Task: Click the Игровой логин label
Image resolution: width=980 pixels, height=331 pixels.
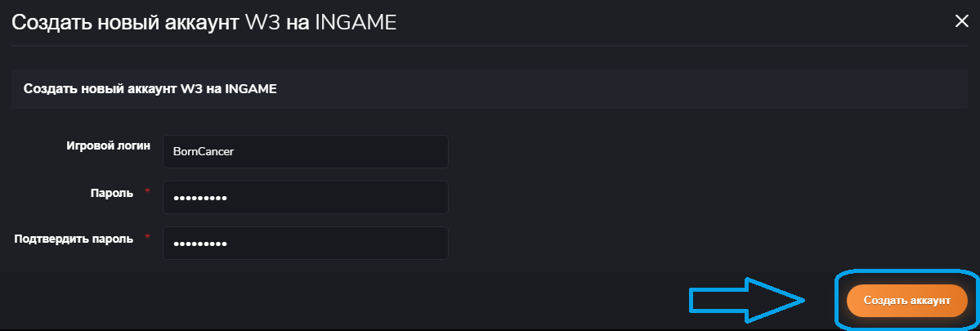Action: point(109,146)
